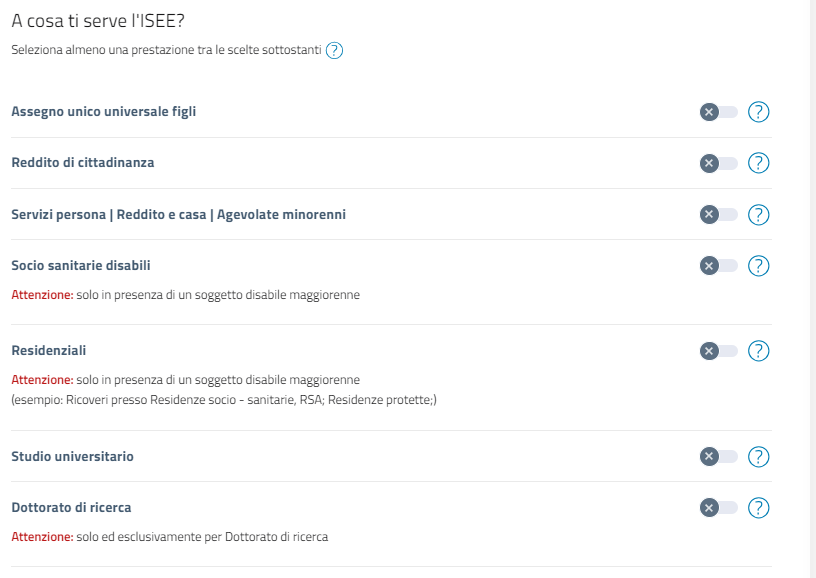
Task: Click help icon for Socio sanitarie disabili
Action: pyautogui.click(x=758, y=265)
